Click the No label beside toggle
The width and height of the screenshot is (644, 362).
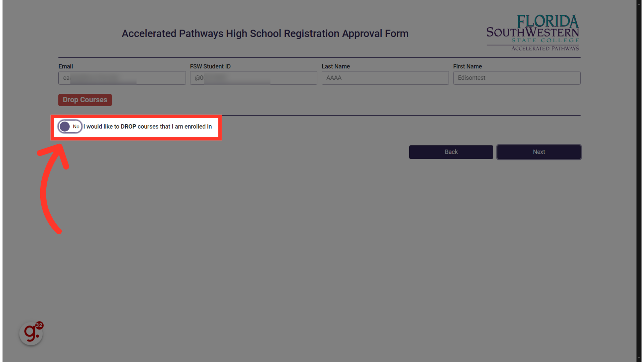point(75,126)
